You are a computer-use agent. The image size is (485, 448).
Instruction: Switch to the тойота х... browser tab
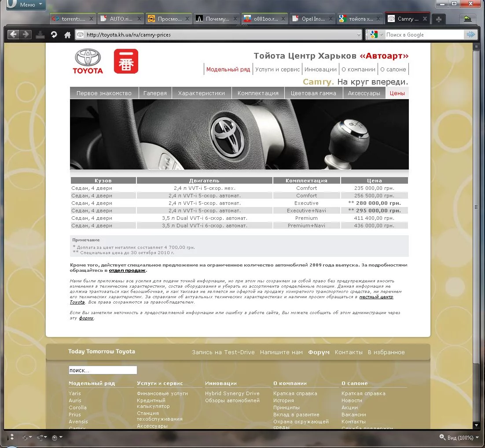pos(360,19)
